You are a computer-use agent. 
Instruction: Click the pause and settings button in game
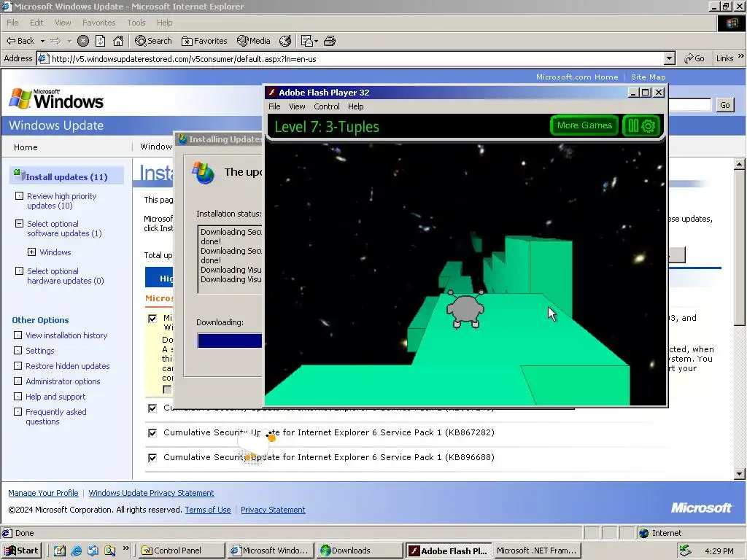(641, 125)
